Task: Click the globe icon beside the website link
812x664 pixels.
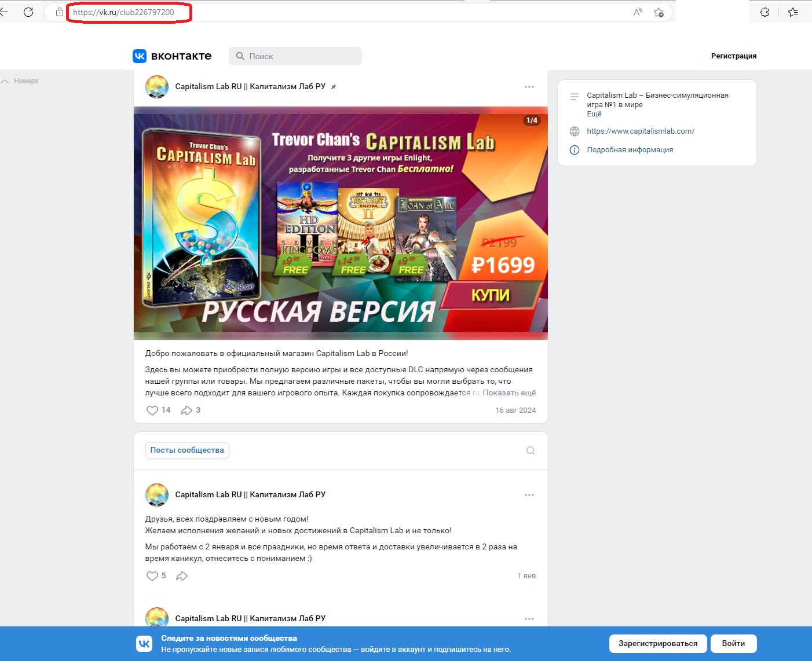Action: tap(575, 131)
